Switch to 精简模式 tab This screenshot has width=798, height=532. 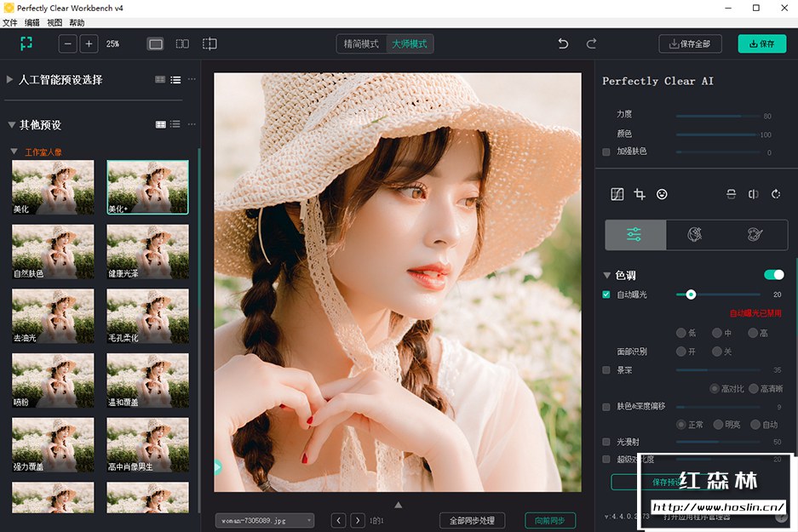[x=361, y=43]
